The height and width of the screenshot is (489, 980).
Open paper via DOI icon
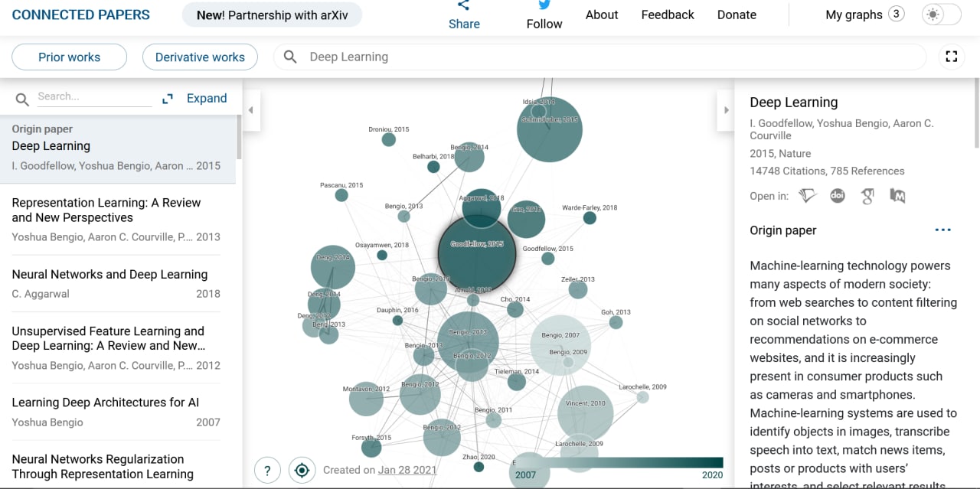coord(838,196)
